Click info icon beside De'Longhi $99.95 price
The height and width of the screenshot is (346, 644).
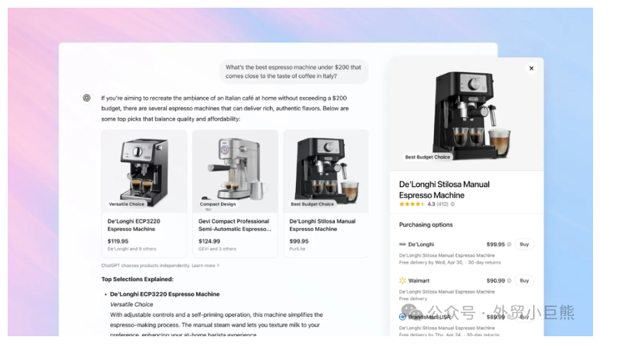[x=509, y=244]
